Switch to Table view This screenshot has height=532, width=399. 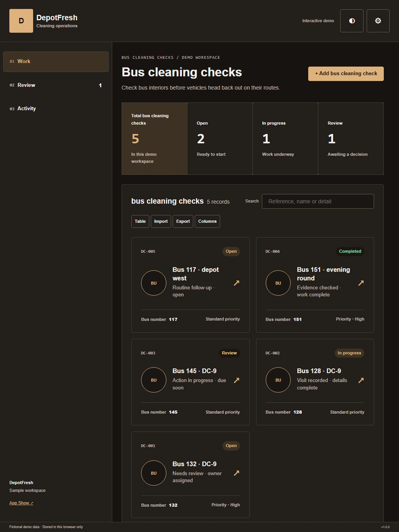140,221
